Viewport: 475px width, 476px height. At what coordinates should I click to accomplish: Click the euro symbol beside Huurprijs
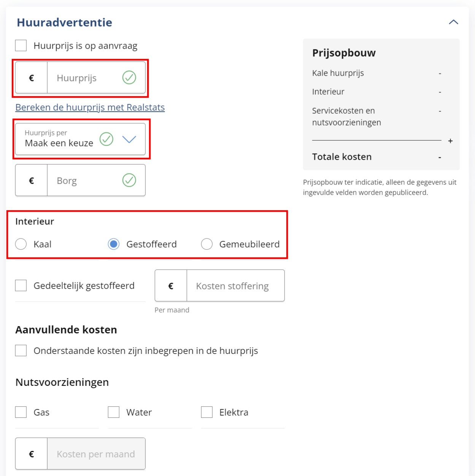tap(32, 78)
